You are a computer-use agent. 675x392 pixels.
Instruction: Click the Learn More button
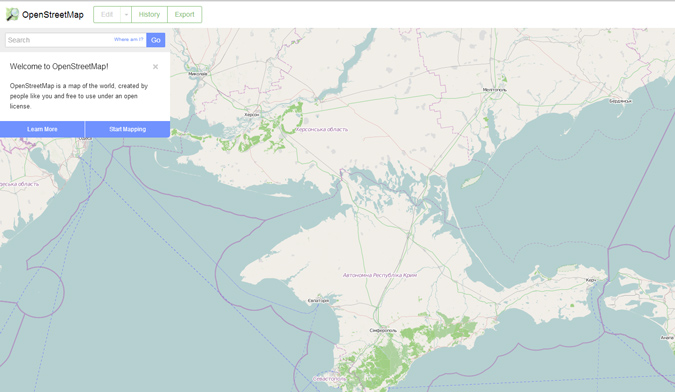pos(42,129)
